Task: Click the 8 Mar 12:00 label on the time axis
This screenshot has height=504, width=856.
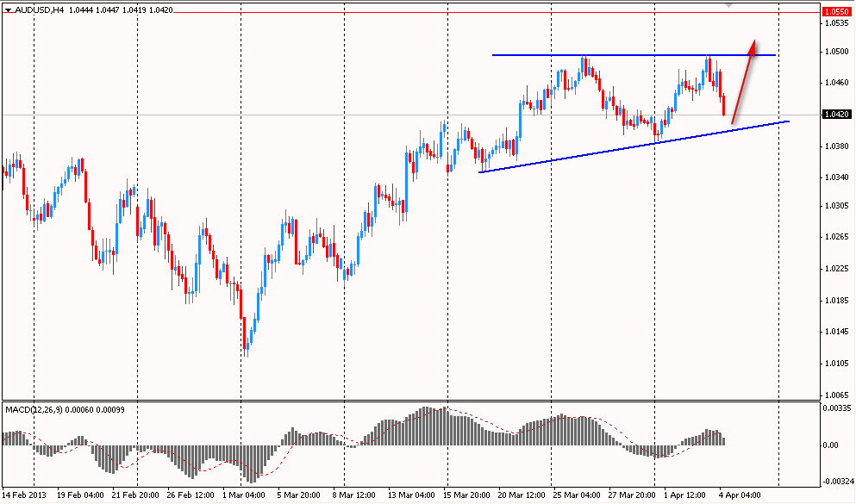Action: [x=353, y=495]
